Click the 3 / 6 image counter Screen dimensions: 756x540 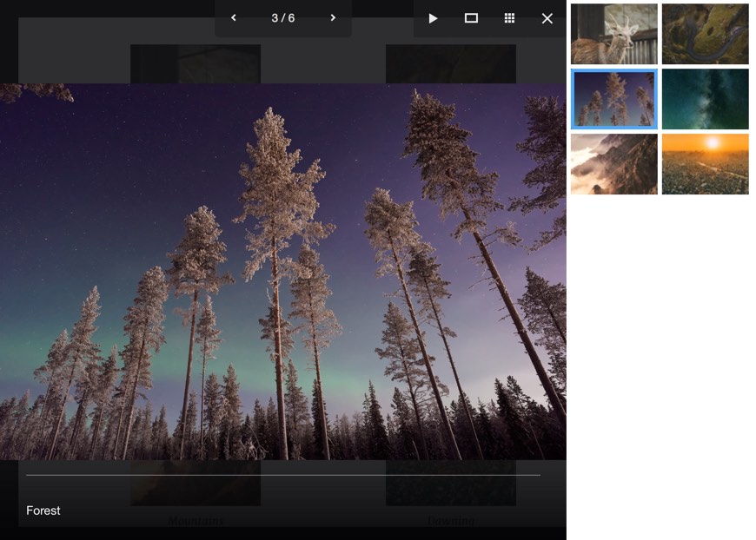click(x=283, y=18)
